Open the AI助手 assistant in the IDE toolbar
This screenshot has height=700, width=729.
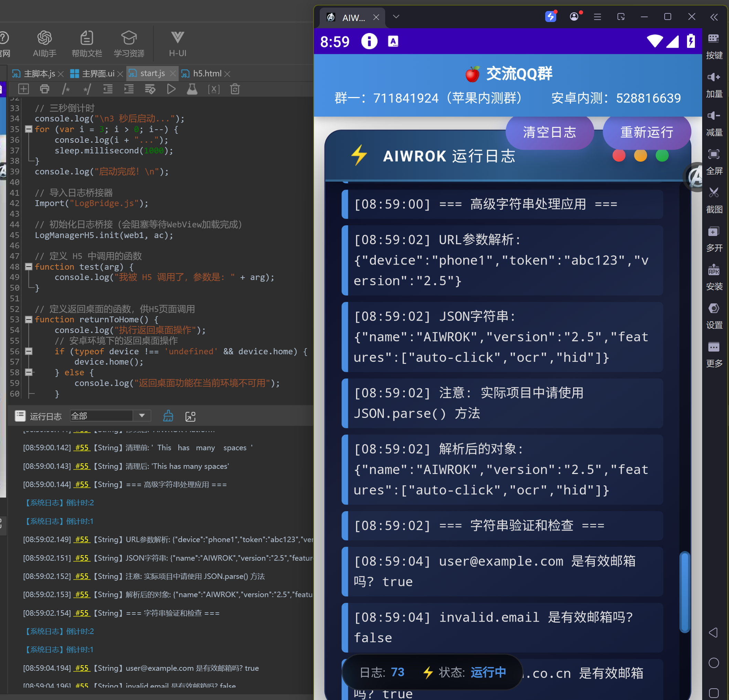click(45, 44)
